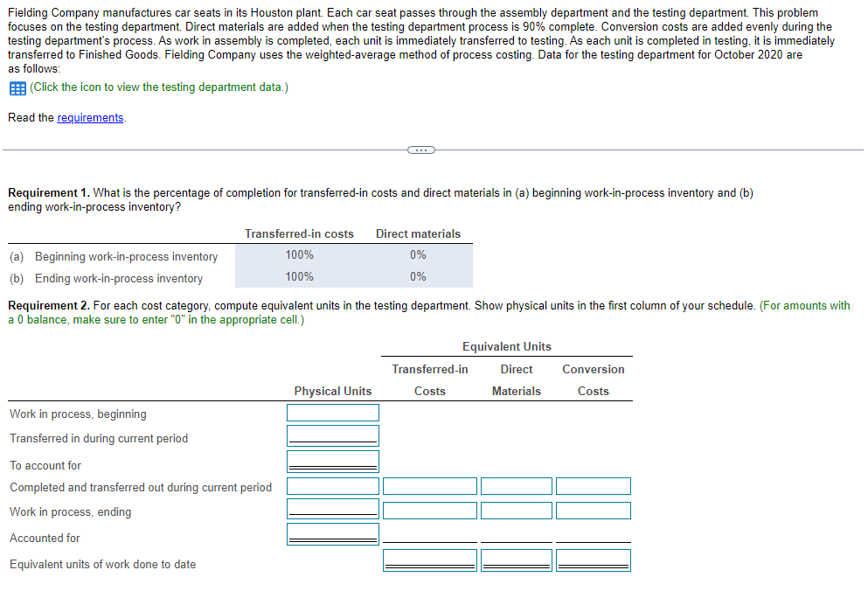Expand the ellipsis divider control
Screen dimensions: 868x612
click(420, 150)
